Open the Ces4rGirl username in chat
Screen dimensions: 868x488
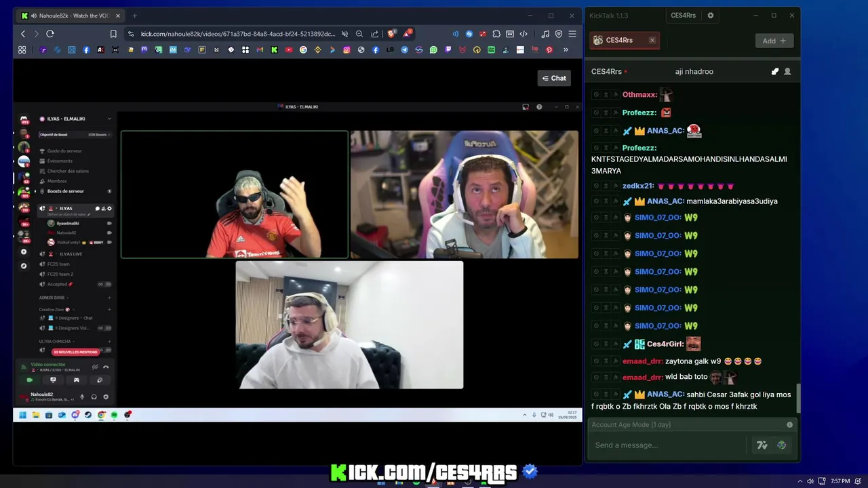(x=665, y=344)
